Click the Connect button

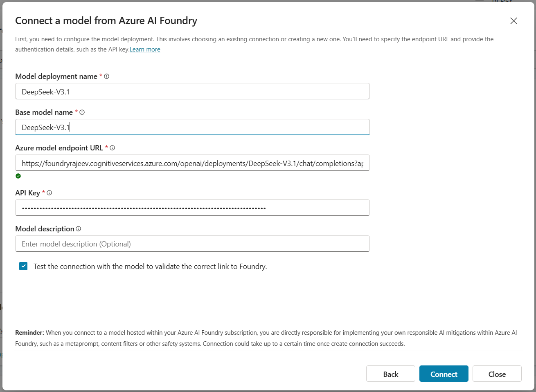pyautogui.click(x=444, y=374)
